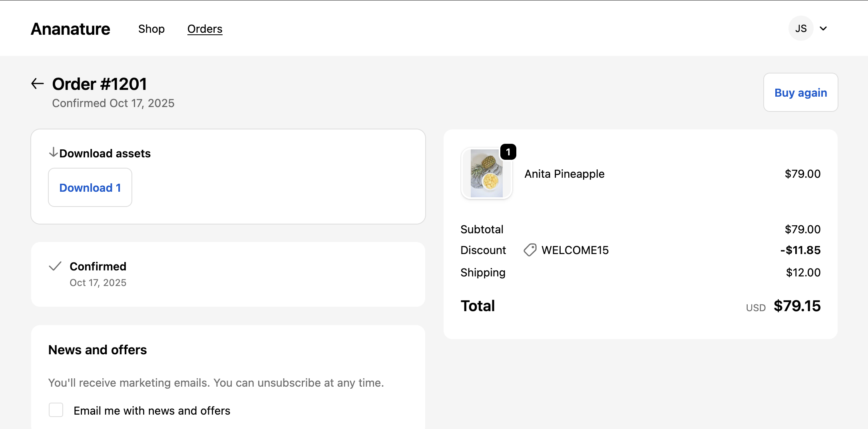This screenshot has width=868, height=429.
Task: Click the Total amount $79.15
Action: (x=797, y=306)
